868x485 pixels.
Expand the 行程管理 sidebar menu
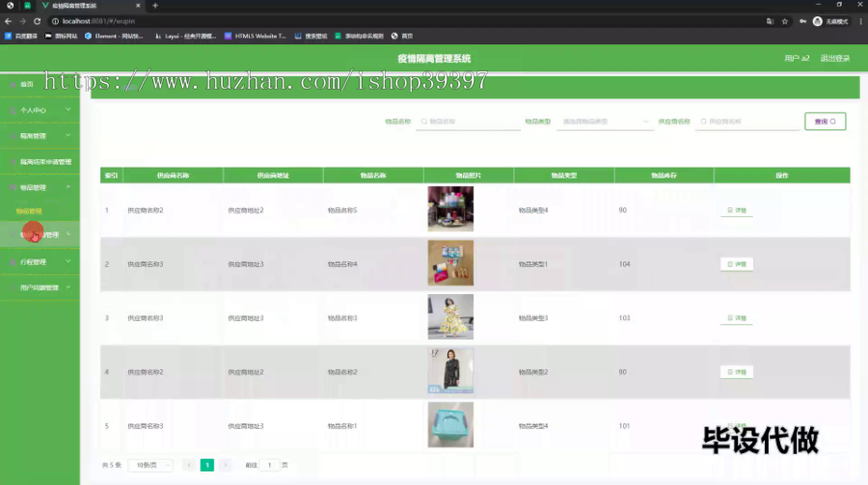coord(40,262)
